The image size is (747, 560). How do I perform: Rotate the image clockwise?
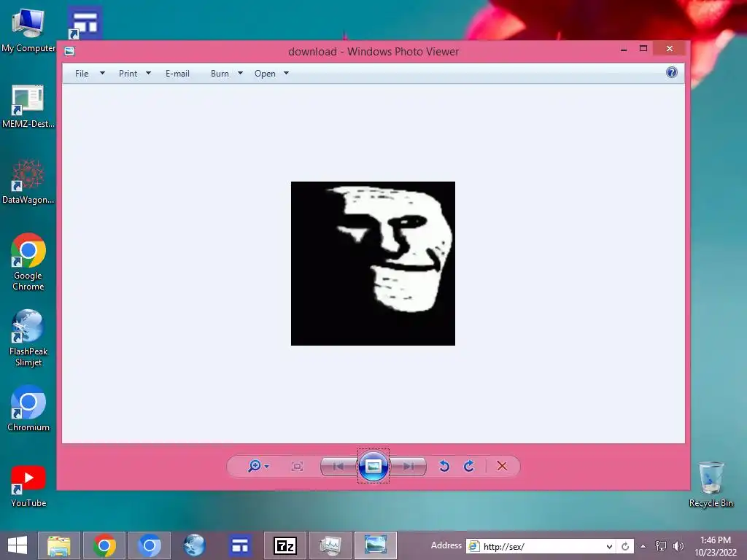point(469,466)
